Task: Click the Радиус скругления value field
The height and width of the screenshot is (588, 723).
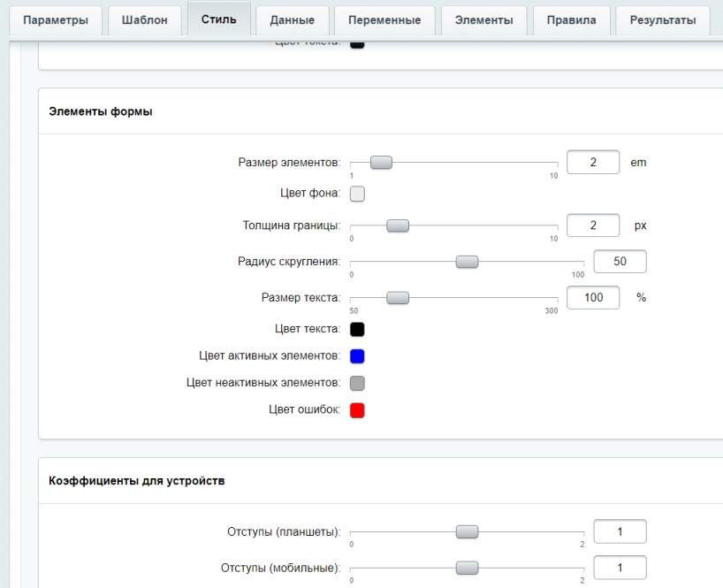Action: pyautogui.click(x=620, y=262)
